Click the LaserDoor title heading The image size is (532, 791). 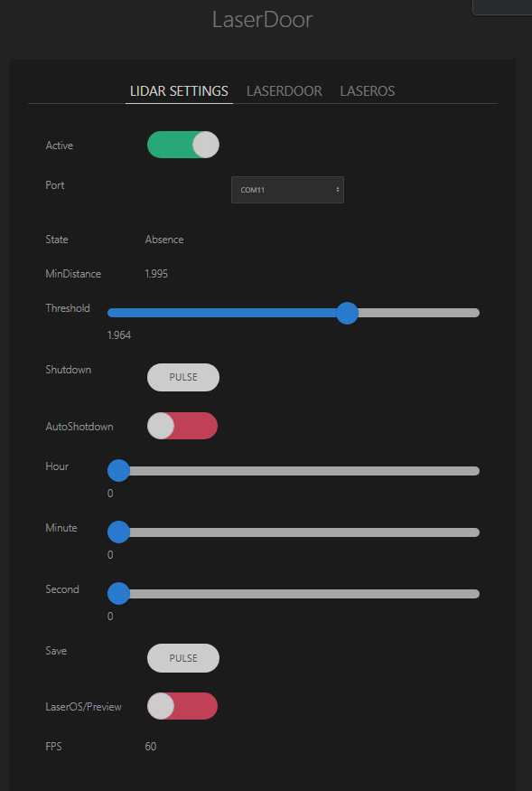(x=263, y=20)
